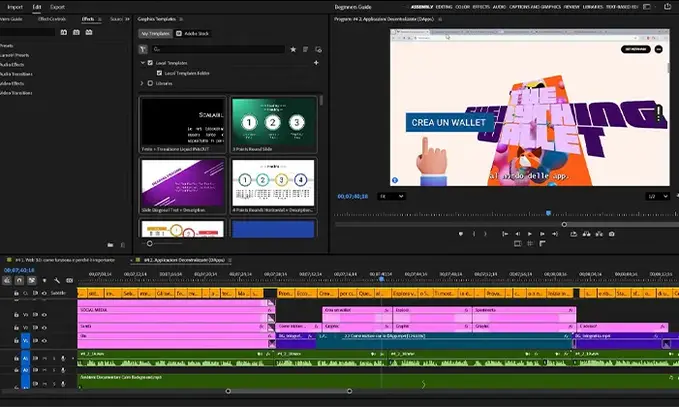Go to In point in Program monitor

pos(505,234)
